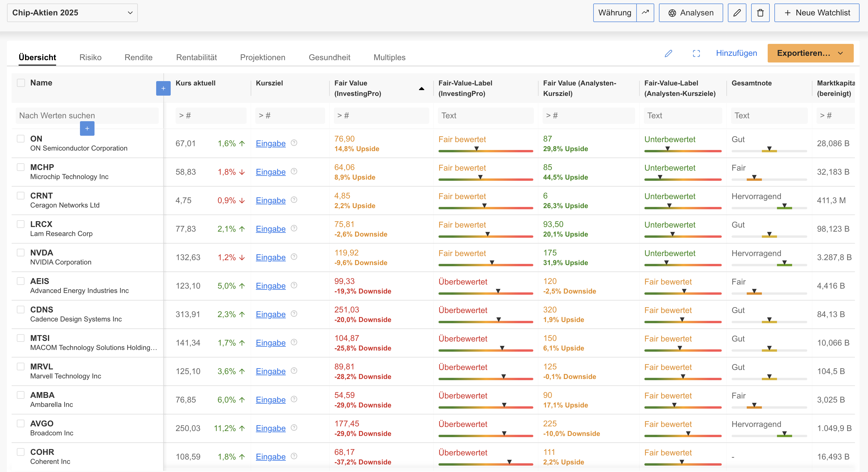Screen dimensions: 868x472
Task: Toggle the select-all checkbox in Name header
Action: (x=21, y=83)
